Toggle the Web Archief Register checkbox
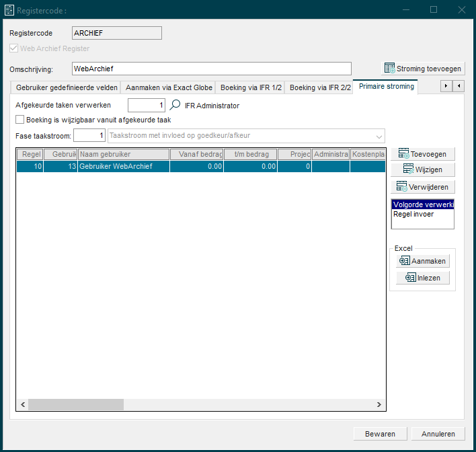The height and width of the screenshot is (452, 476). [x=14, y=48]
